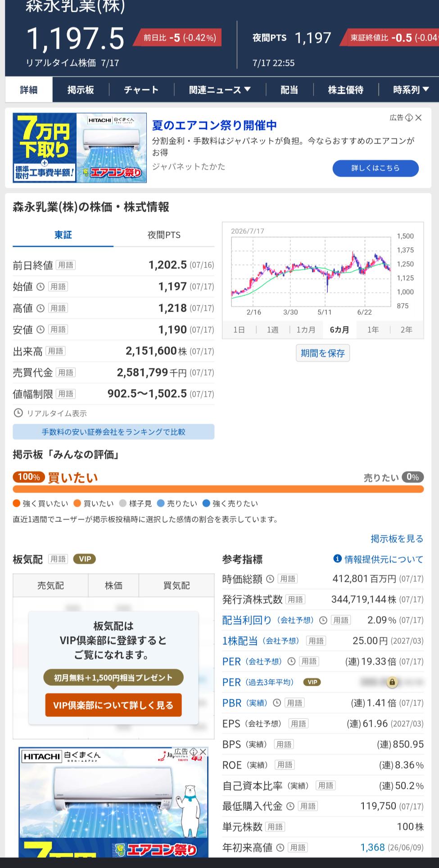Viewport: 439px width, 868px height.
Task: Set chart period to 6カ月
Action: [x=339, y=330]
